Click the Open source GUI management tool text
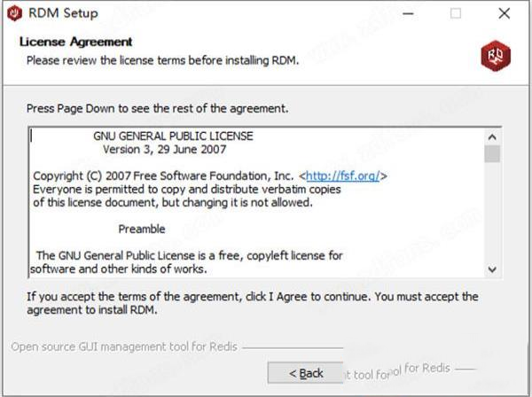532x397 pixels. [124, 346]
